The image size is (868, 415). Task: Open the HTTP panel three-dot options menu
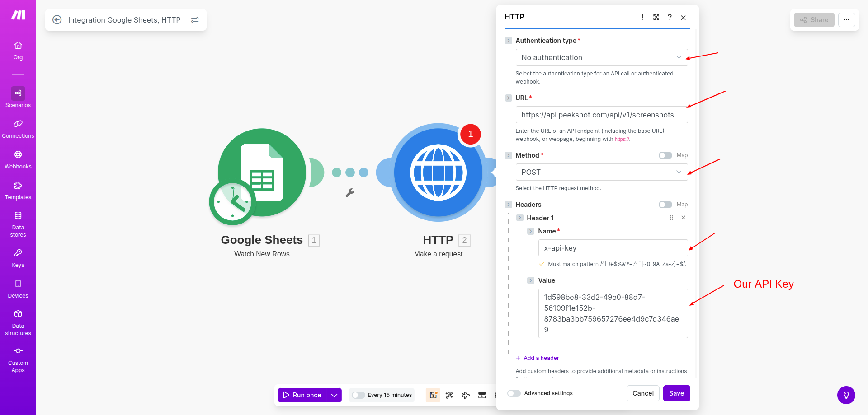pyautogui.click(x=642, y=17)
